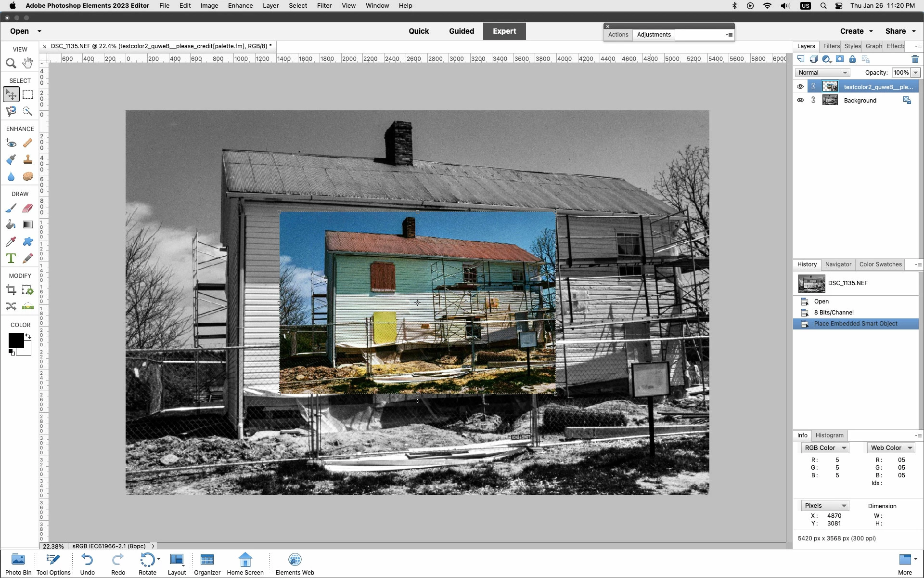Expand the Opacity 100% dropdown arrow
The height and width of the screenshot is (578, 924).
(915, 73)
